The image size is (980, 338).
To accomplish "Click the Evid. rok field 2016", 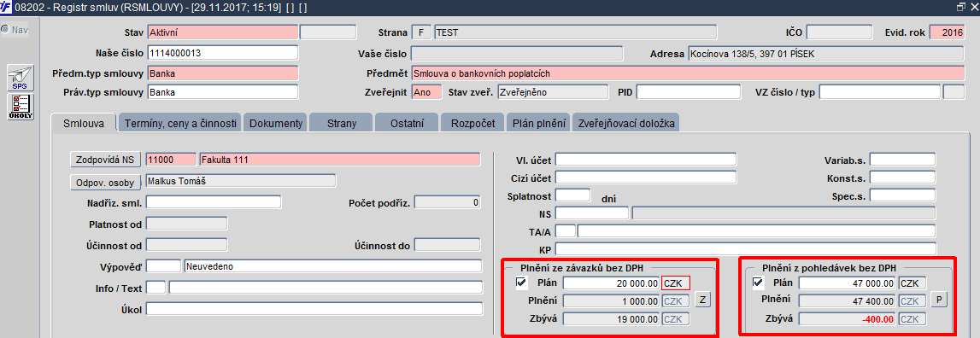I will [948, 32].
